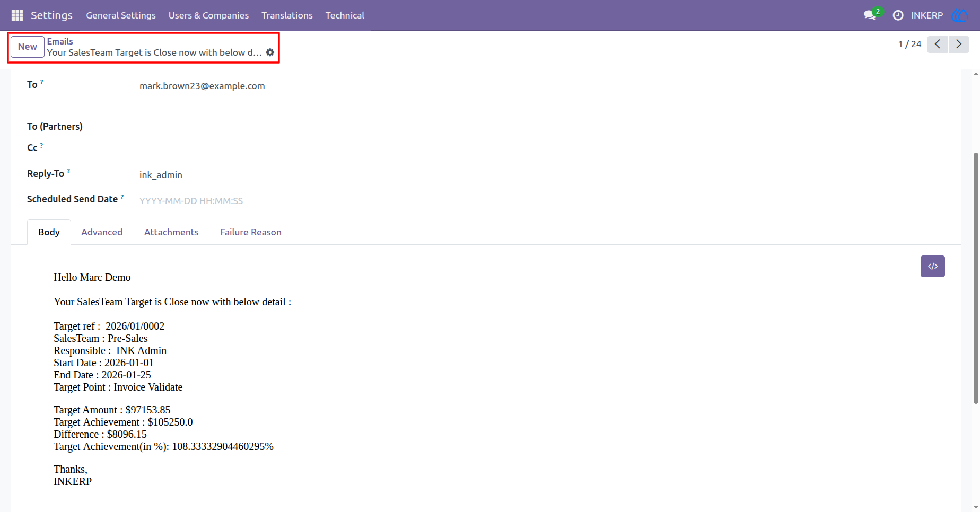Click the vertical scrollbar on the right
Image resolution: width=980 pixels, height=512 pixels.
tap(976, 278)
